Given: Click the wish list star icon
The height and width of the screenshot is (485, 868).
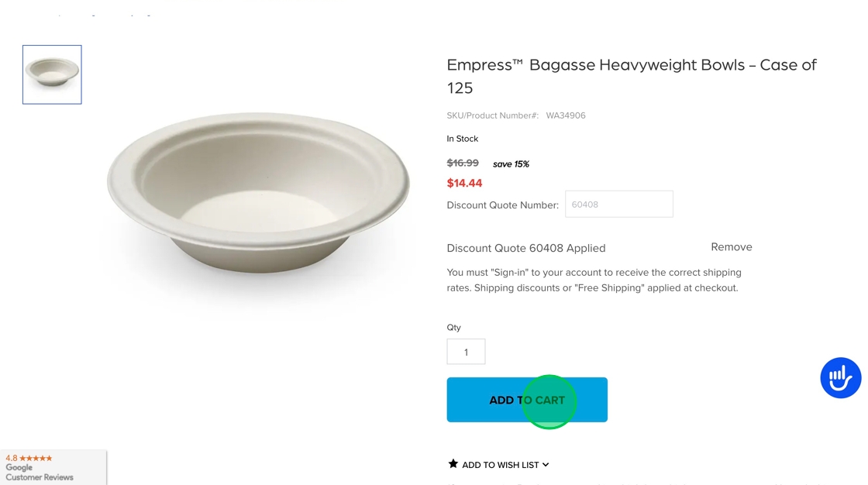Looking at the screenshot, I should [453, 464].
